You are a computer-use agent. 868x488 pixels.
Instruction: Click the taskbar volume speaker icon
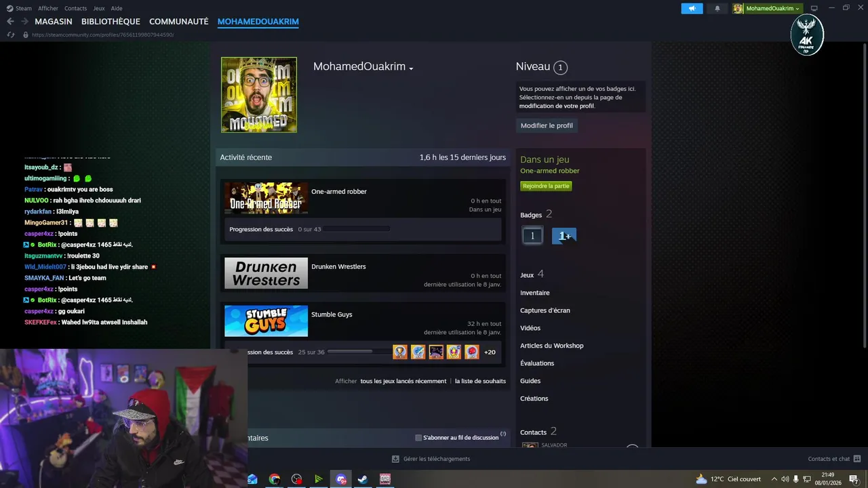tap(785, 479)
